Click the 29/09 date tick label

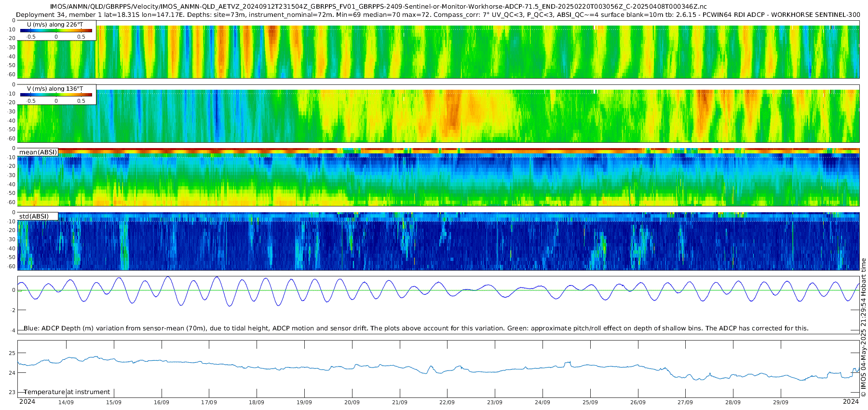781,402
